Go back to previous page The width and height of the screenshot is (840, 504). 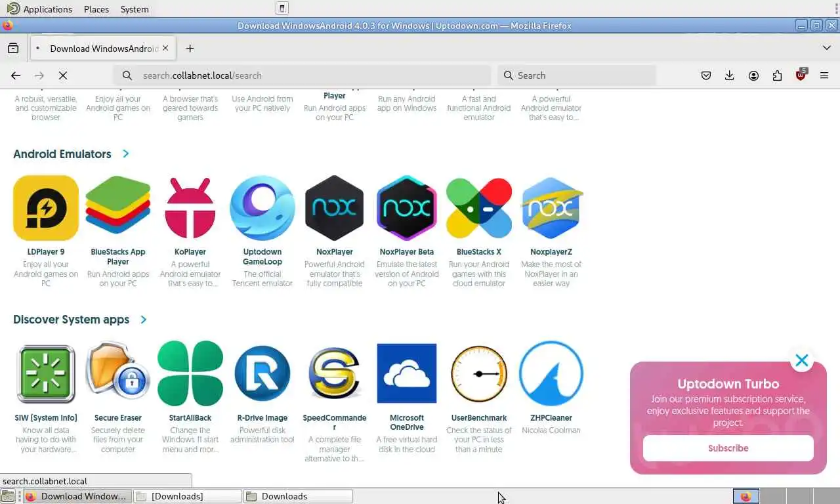coord(16,75)
